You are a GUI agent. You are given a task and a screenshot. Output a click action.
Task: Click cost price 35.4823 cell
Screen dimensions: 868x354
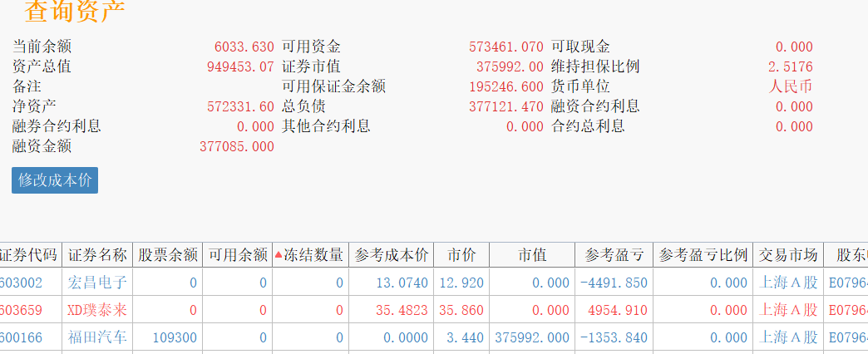point(391,310)
